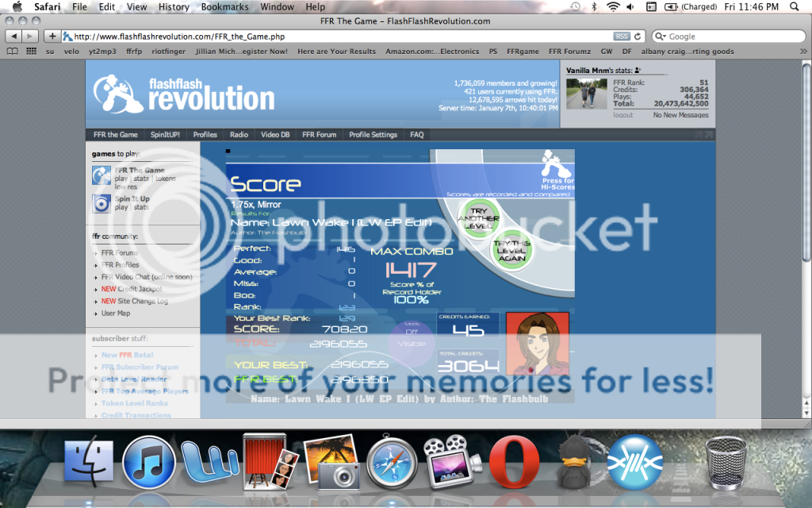Open Spin It Up sidebar icon
Viewport: 812px width, 508px height.
[x=101, y=203]
